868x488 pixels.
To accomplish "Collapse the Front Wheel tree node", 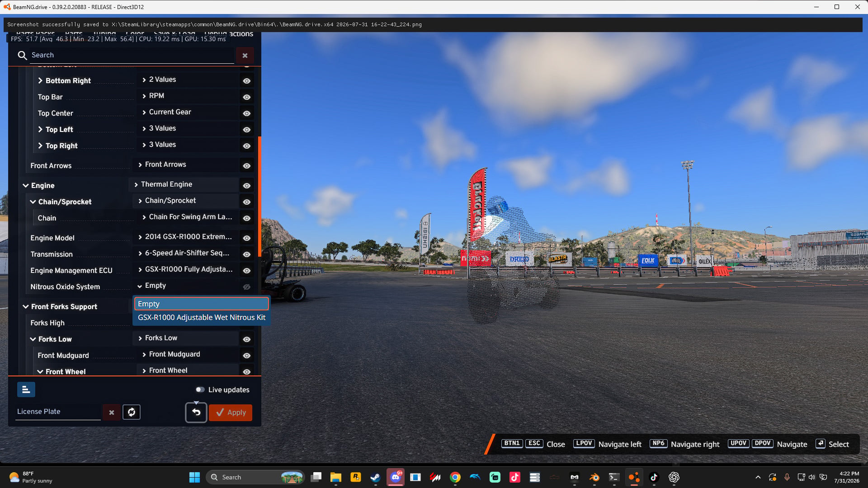I will click(x=40, y=372).
